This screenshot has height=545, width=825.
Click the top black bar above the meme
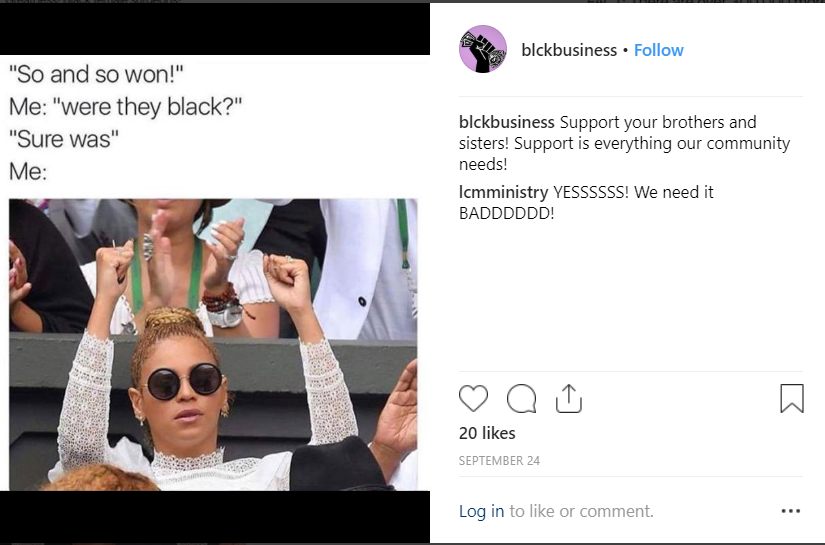coord(215,29)
